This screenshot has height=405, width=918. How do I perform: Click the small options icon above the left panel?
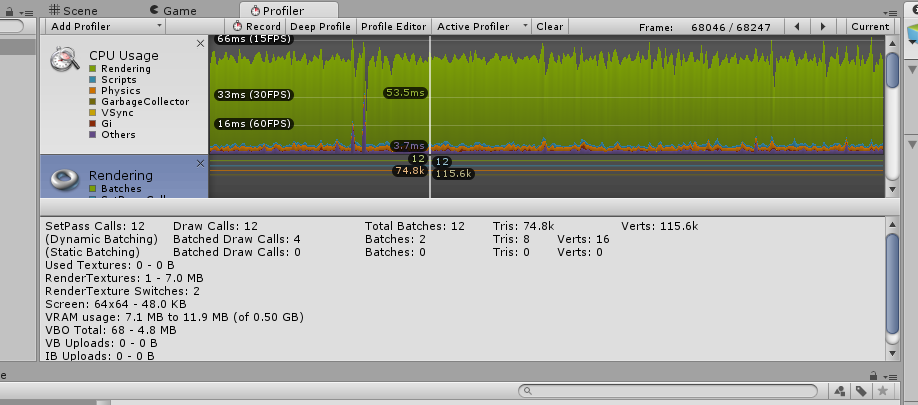pyautogui.click(x=26, y=12)
